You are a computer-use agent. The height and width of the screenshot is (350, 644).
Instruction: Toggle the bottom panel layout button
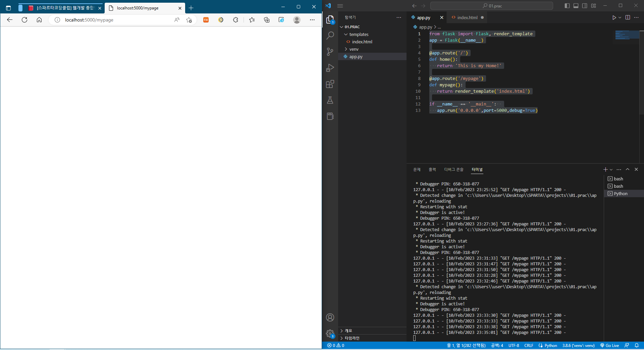(576, 6)
